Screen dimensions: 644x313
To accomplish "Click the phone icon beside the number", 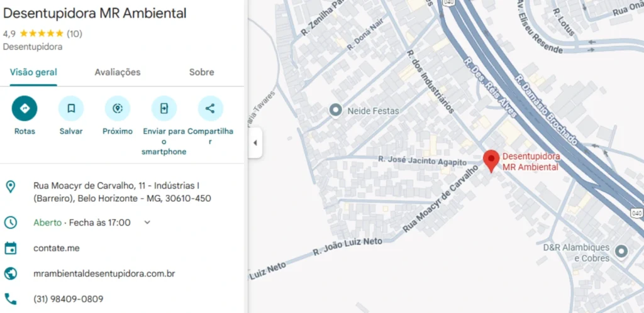I will tap(11, 299).
